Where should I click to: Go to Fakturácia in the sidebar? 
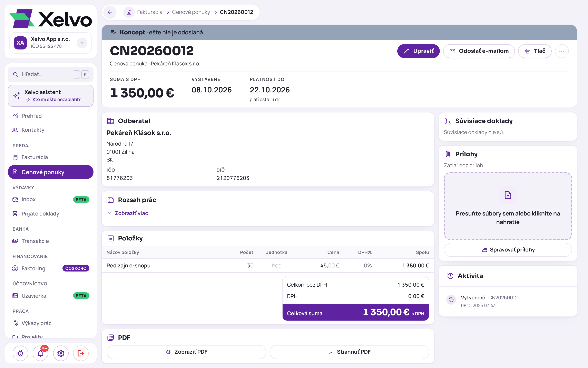point(51,157)
